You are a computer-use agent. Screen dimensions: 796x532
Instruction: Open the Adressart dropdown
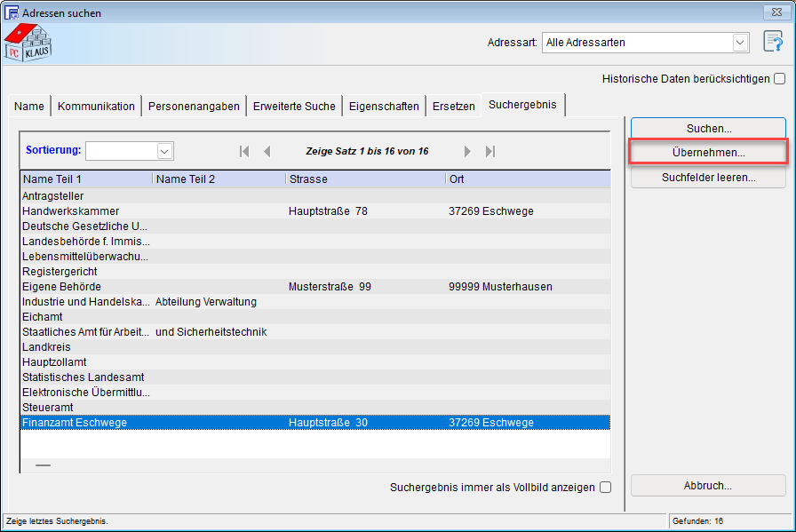[739, 43]
